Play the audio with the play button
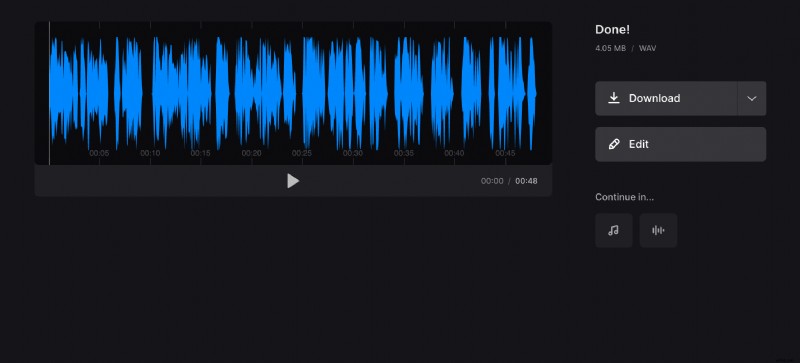 (x=293, y=181)
